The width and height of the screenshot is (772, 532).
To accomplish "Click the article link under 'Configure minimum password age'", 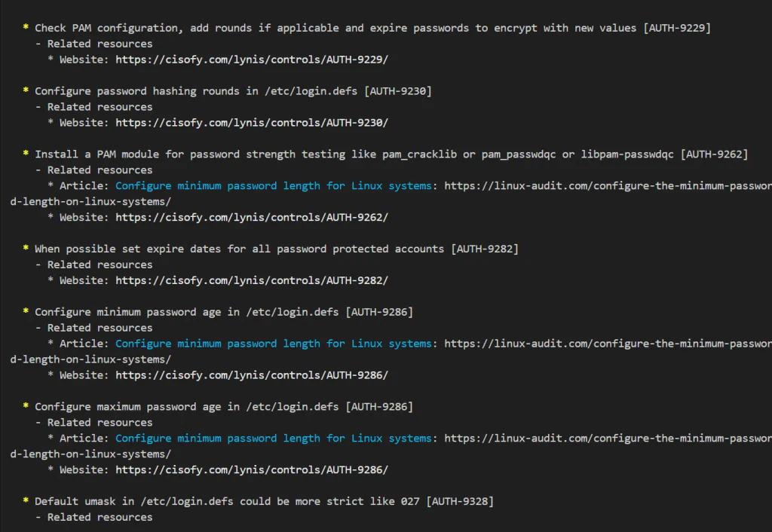I will 273,344.
